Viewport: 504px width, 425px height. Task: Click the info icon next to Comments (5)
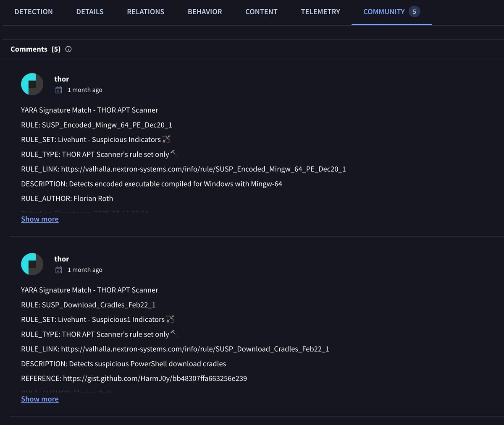(x=68, y=49)
